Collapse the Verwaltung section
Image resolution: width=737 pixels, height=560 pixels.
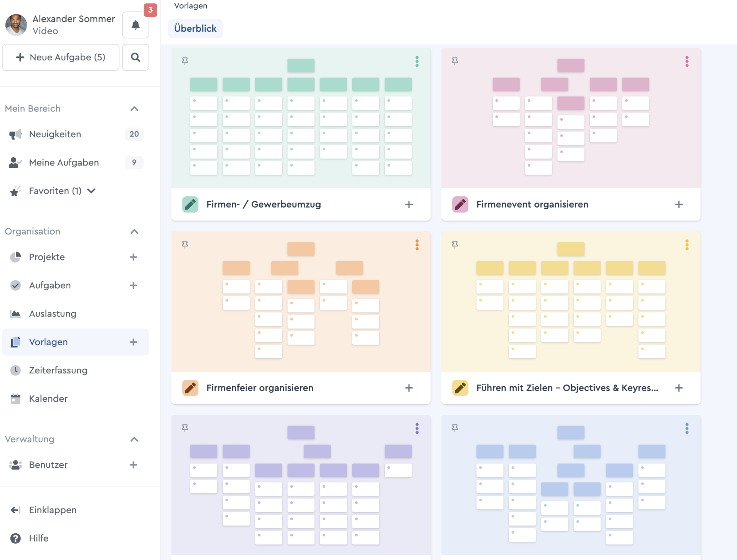(134, 439)
